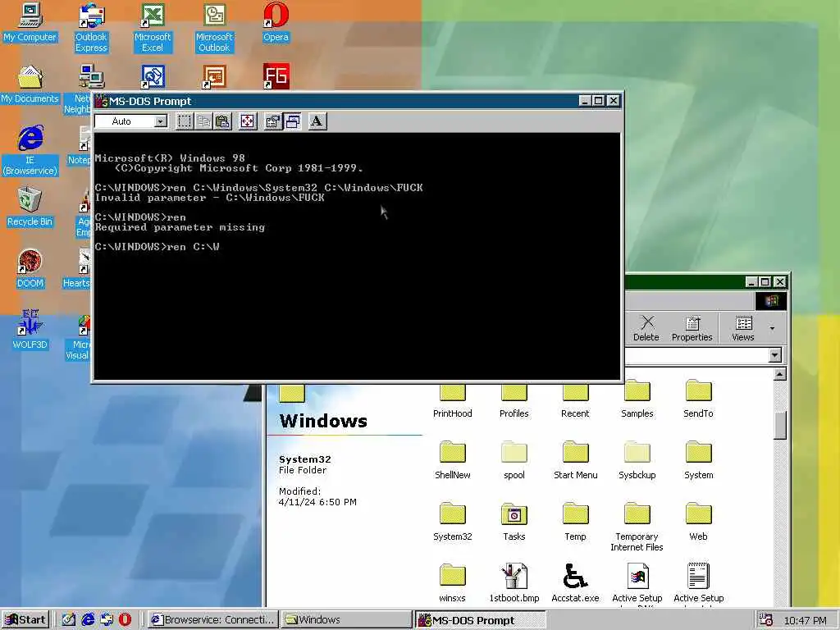Click the 'System32' heading in the info pane

tap(305, 459)
